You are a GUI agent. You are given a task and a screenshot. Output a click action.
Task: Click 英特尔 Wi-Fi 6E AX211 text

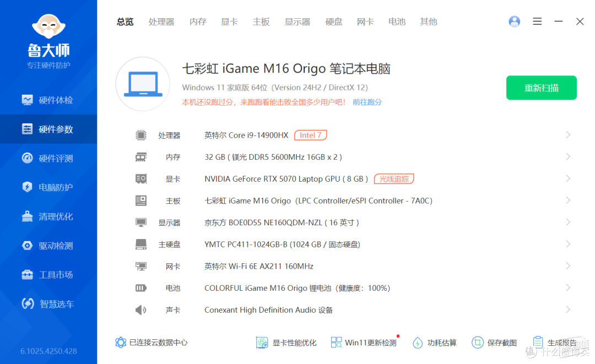[x=259, y=266]
